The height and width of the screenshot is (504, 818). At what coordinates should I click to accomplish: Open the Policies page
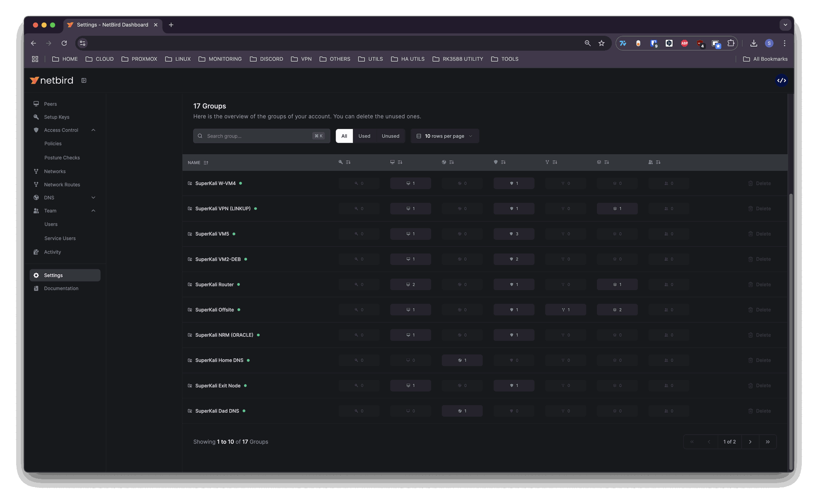coord(53,144)
